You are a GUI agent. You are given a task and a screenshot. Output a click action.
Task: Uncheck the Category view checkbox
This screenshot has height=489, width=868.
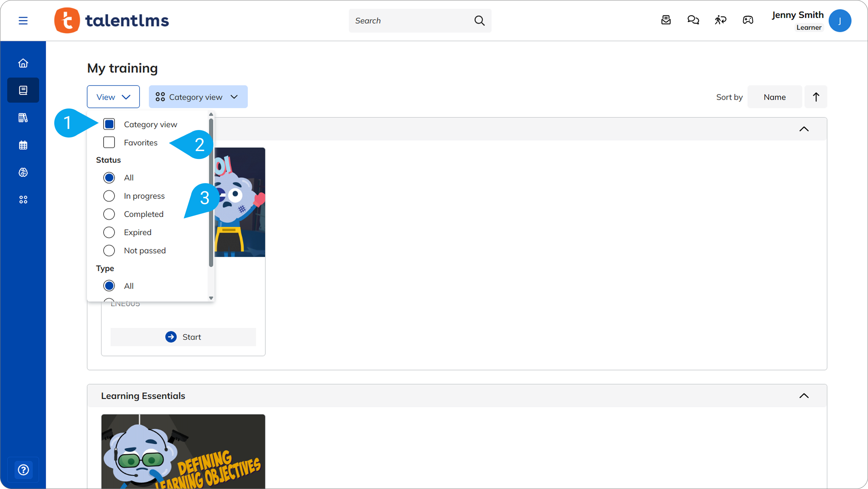point(109,124)
